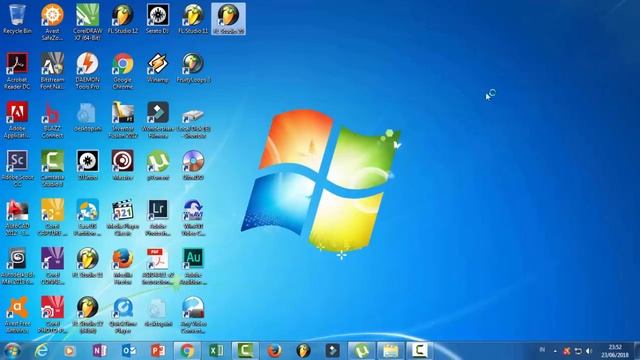Open the Inventor Fusion desktop shortcut
This screenshot has width=640, height=360.
122,120
